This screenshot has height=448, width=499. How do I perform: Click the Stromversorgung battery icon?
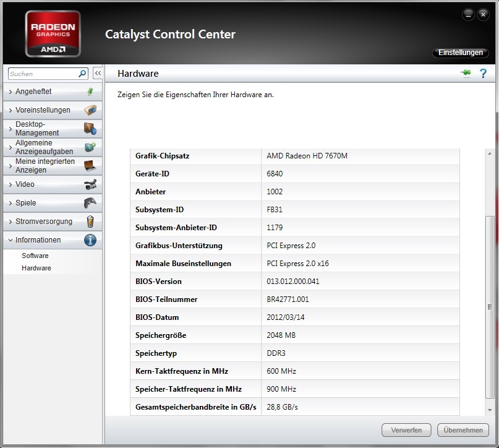90,222
